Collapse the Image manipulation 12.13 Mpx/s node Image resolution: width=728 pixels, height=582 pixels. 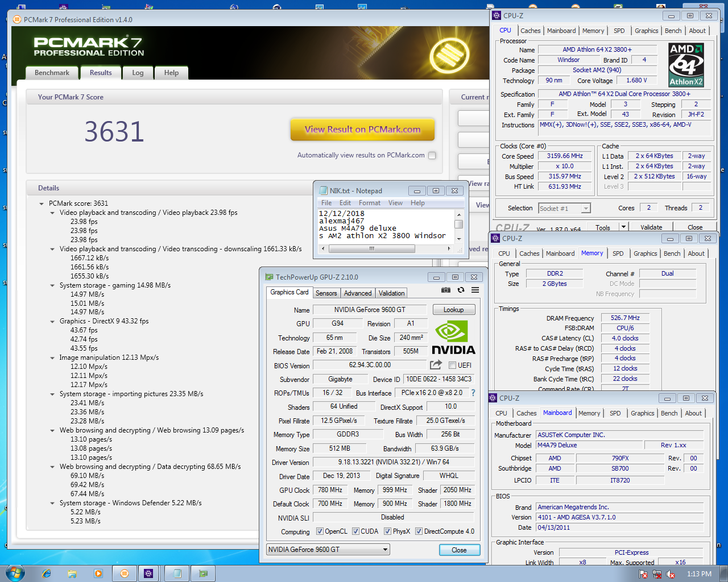point(52,357)
